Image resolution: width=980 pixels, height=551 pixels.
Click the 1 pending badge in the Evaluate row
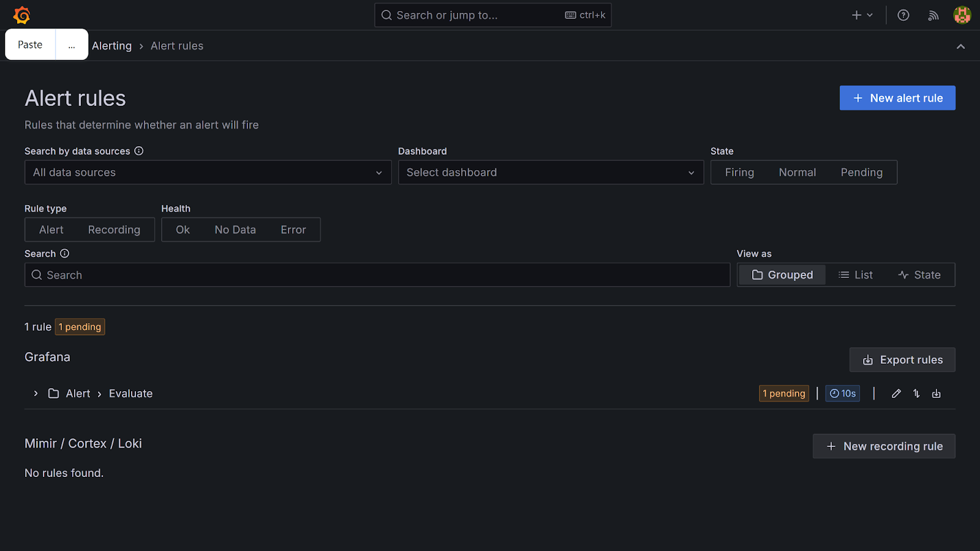point(784,394)
